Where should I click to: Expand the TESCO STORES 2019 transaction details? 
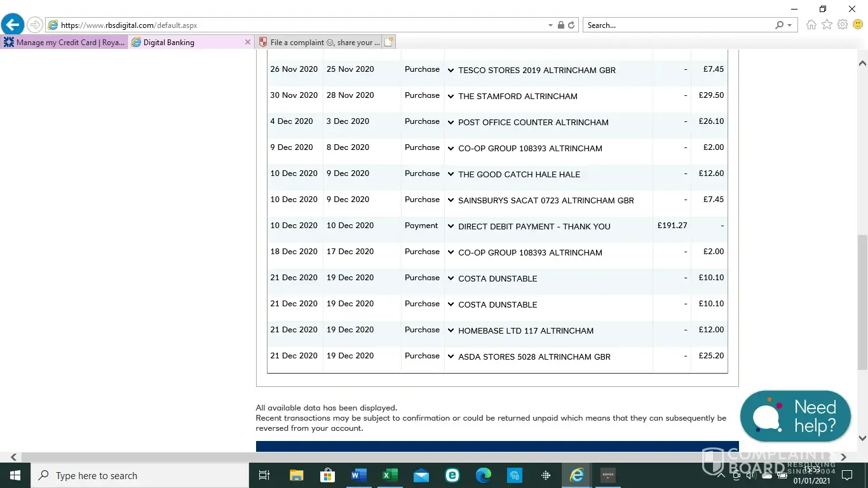[451, 70]
